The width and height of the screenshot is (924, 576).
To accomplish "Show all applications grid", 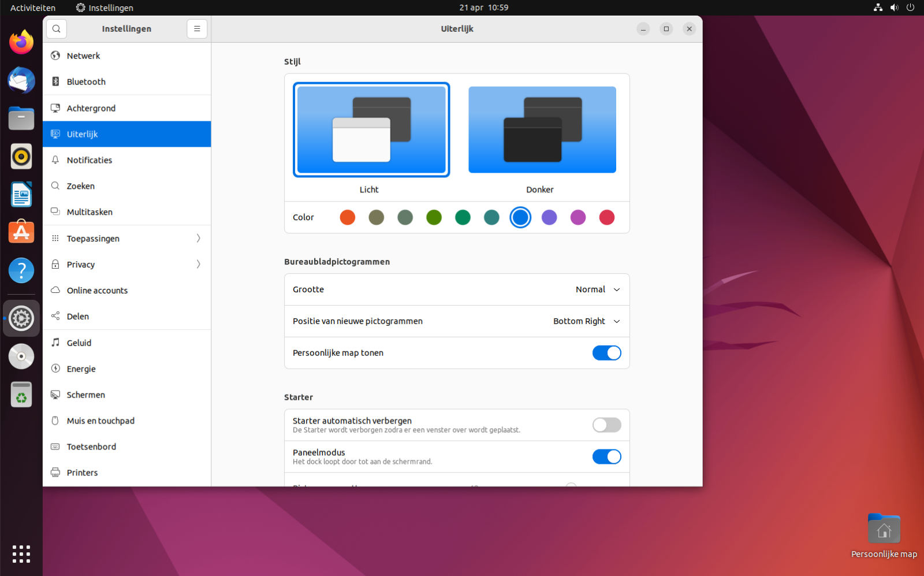I will tap(21, 554).
